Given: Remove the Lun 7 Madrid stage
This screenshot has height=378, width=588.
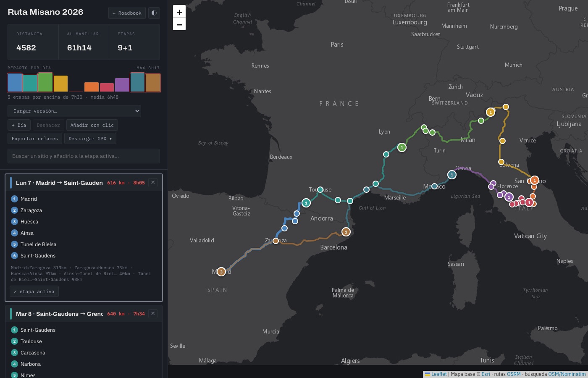Looking at the screenshot, I should coord(153,183).
